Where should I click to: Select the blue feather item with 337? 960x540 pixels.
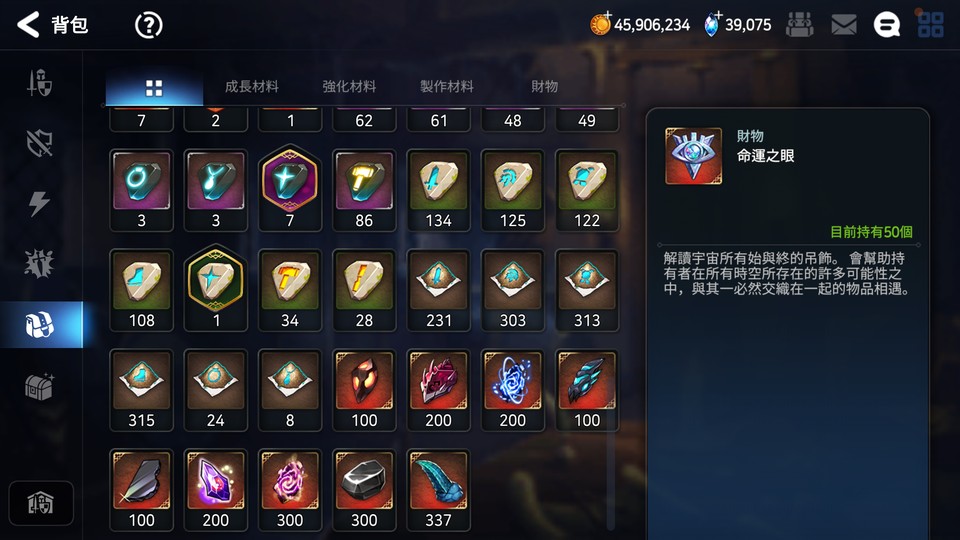click(x=438, y=490)
